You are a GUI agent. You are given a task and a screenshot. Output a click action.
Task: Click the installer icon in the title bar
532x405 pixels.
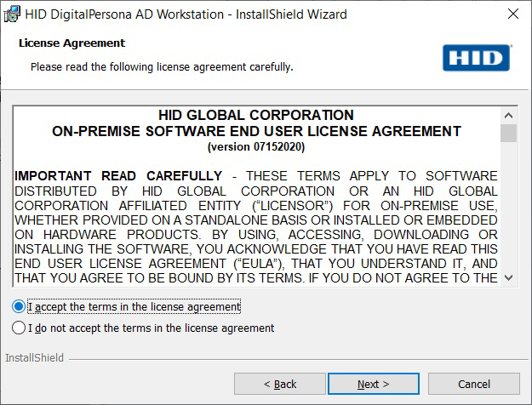13,14
